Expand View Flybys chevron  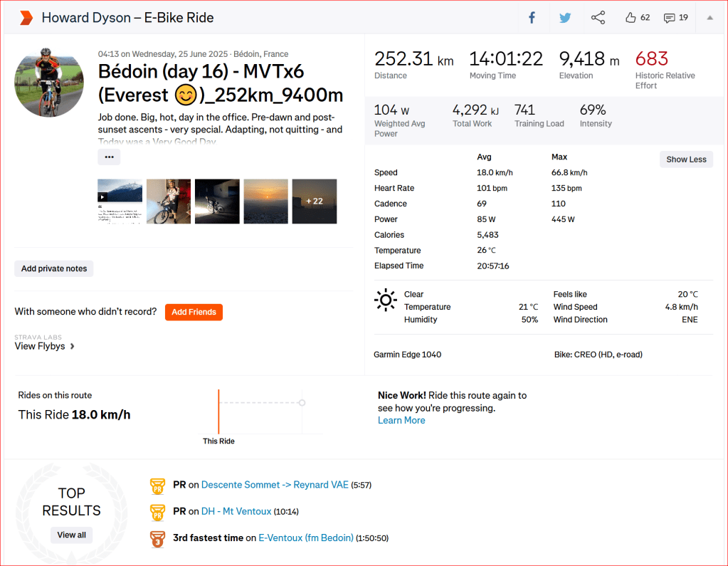point(73,347)
